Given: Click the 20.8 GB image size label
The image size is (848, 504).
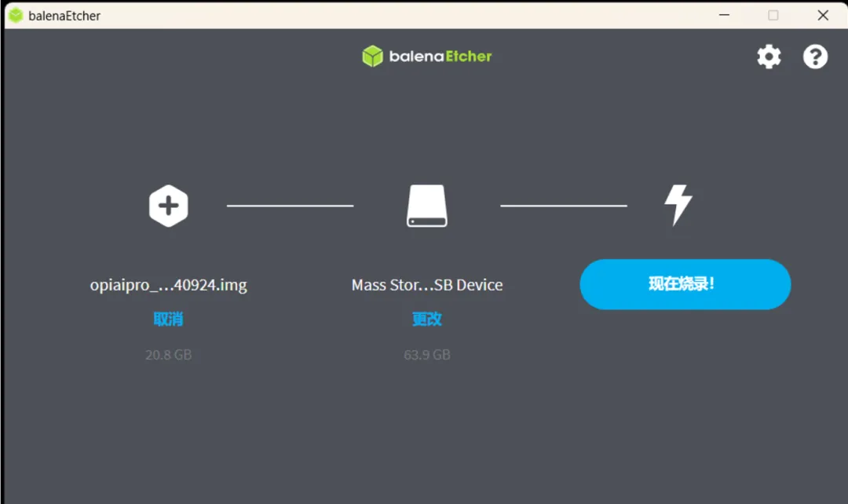Looking at the screenshot, I should click(x=168, y=355).
